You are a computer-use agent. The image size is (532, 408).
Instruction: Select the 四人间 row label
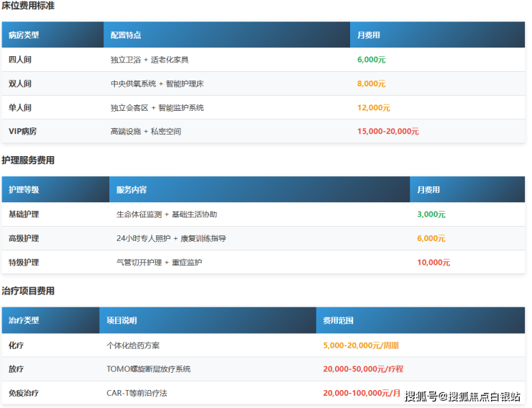20,60
